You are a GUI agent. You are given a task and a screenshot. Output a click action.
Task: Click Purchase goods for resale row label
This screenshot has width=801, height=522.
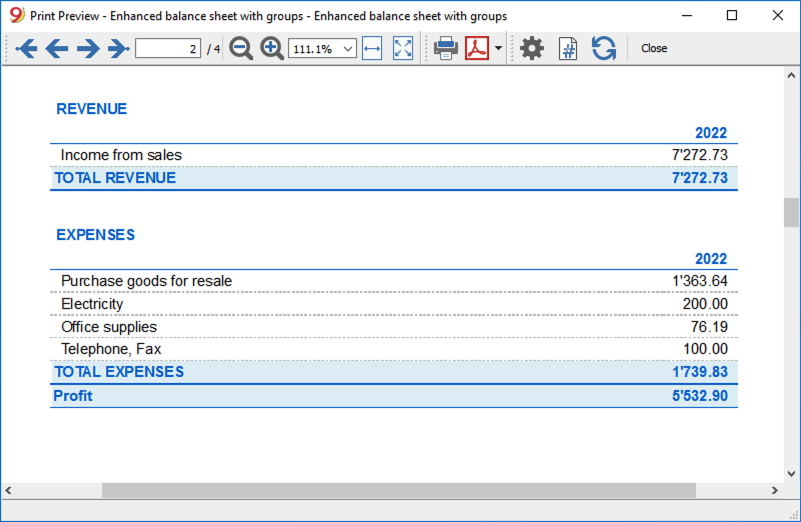[146, 281]
